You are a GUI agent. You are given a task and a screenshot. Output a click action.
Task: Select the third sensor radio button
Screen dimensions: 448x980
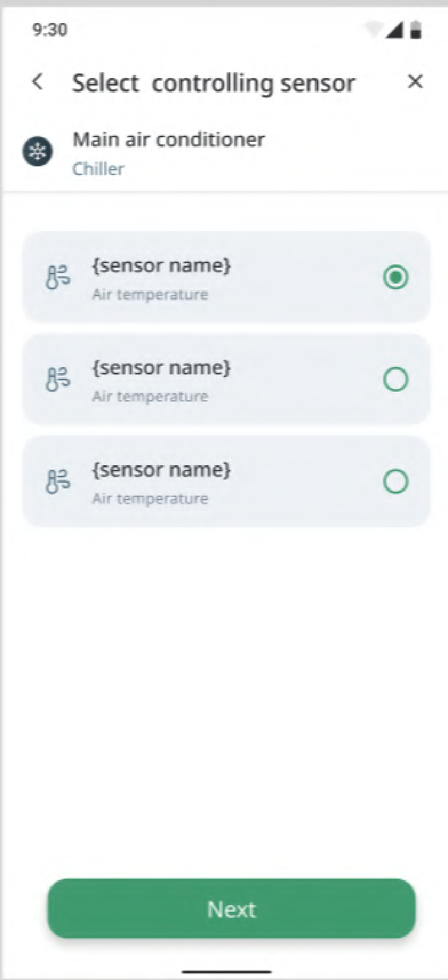coord(396,482)
